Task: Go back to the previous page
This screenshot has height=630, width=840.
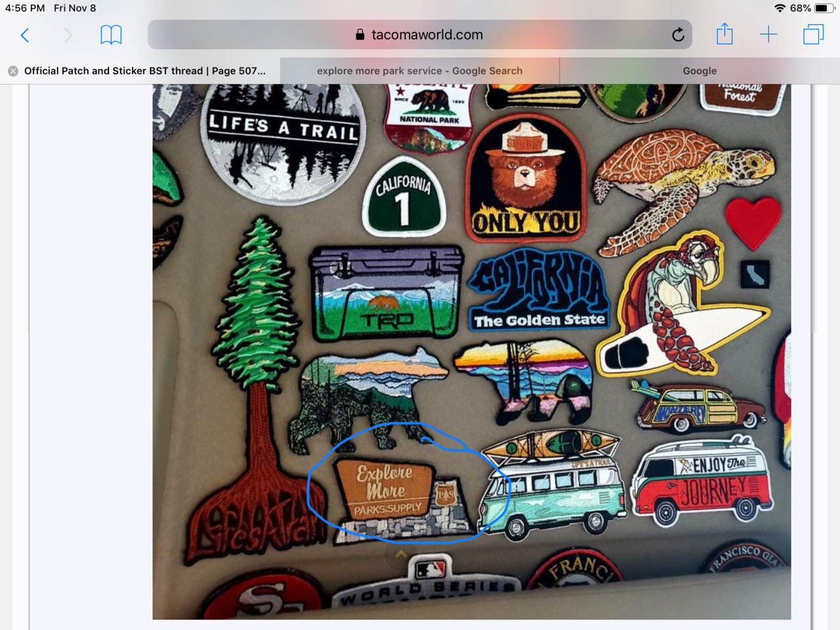Action: coord(25,35)
